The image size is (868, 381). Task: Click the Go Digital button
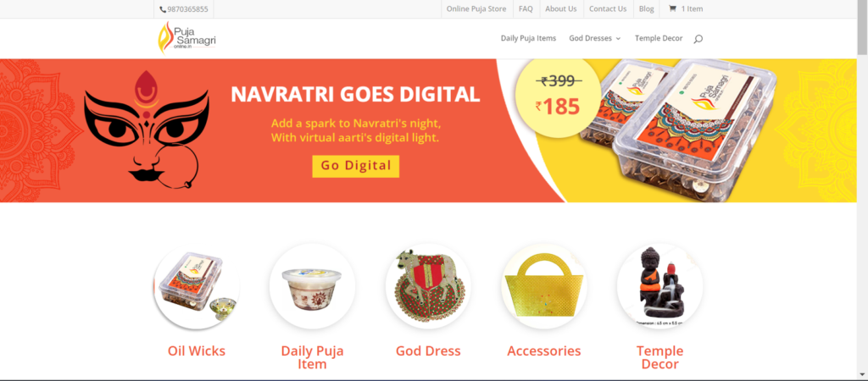point(356,166)
